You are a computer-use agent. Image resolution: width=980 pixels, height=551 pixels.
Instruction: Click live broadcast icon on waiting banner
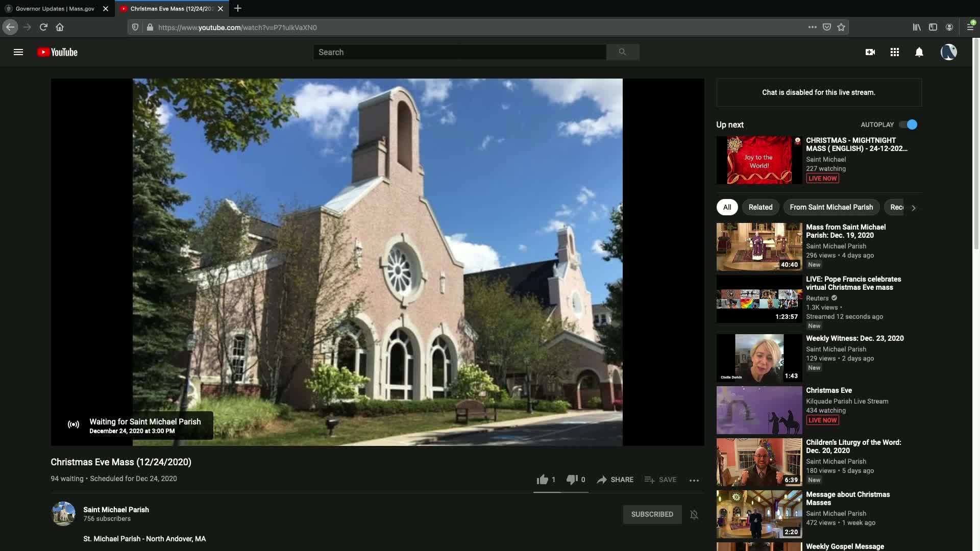click(73, 424)
